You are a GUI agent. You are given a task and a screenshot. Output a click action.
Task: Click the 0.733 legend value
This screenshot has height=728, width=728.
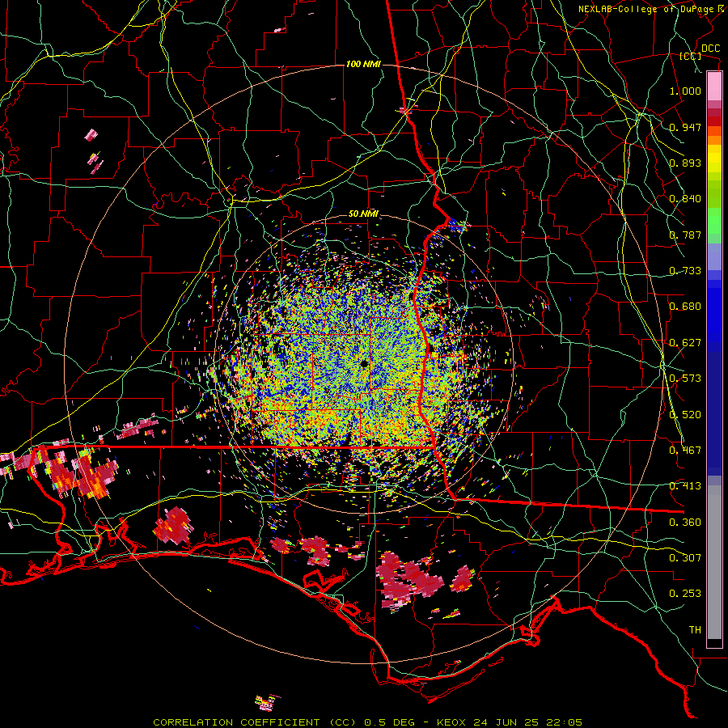(x=685, y=271)
